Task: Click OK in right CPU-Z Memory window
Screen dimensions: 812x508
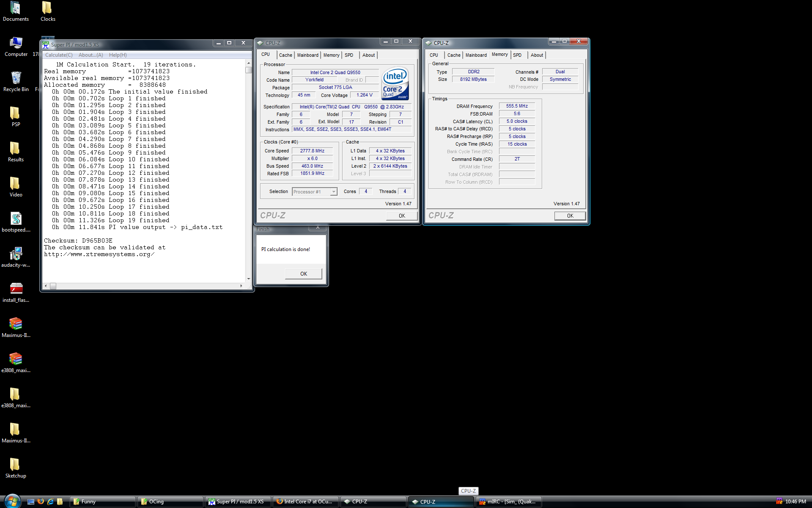Action: [x=570, y=215]
